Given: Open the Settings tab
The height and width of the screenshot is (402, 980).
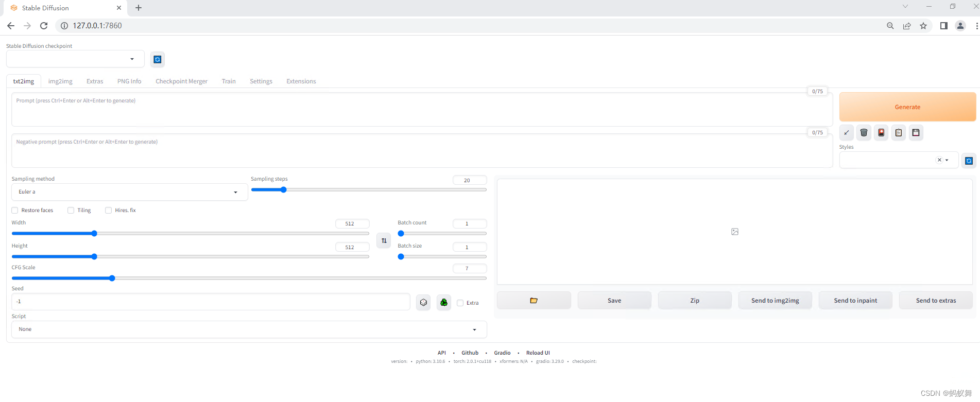Looking at the screenshot, I should (261, 81).
